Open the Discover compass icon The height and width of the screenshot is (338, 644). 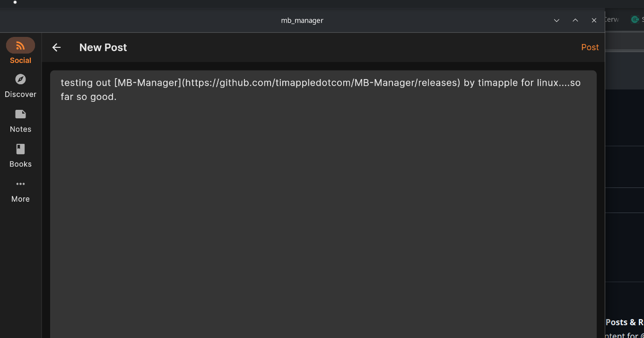coord(20,80)
